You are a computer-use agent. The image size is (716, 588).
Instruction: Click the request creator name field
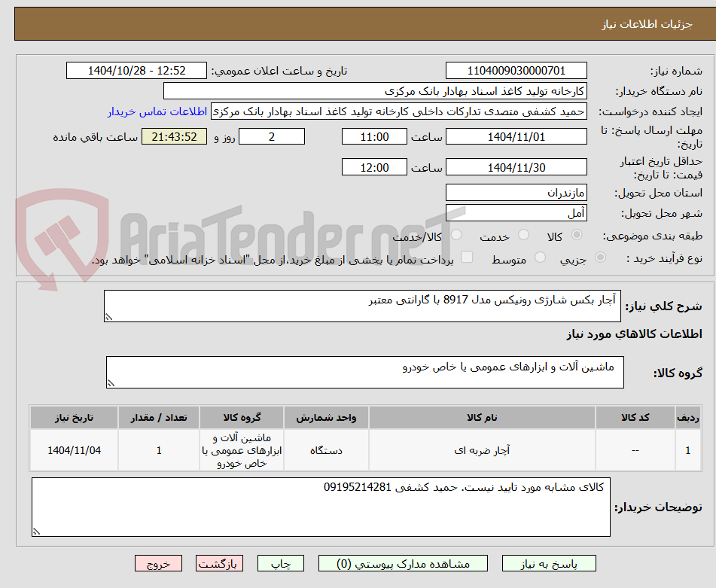click(x=398, y=111)
